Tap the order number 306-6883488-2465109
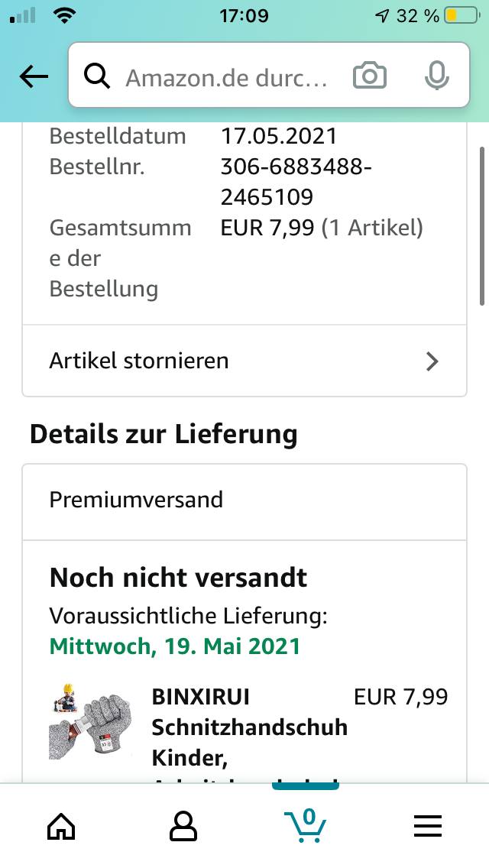Viewport: 489px width, 868px height. click(296, 182)
